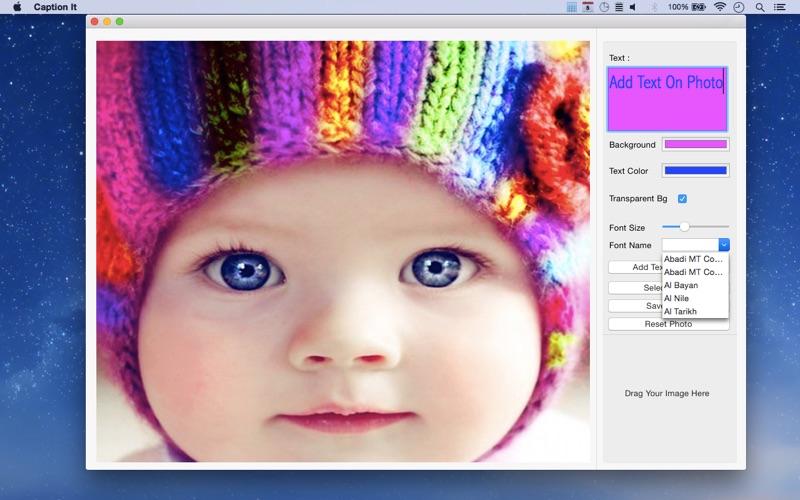Viewport: 800px width, 500px height.
Task: Click the 100% battery percentage text
Action: [x=678, y=7]
